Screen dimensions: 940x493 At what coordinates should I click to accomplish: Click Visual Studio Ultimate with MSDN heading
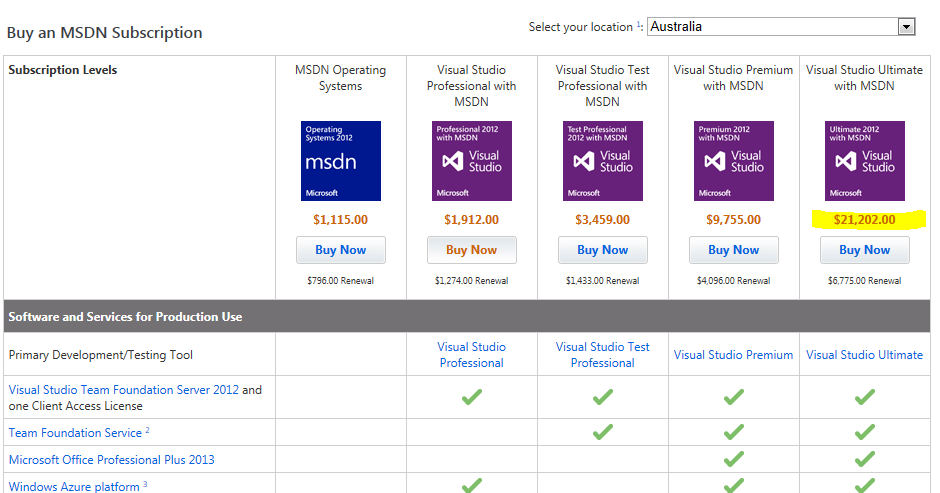coord(864,78)
